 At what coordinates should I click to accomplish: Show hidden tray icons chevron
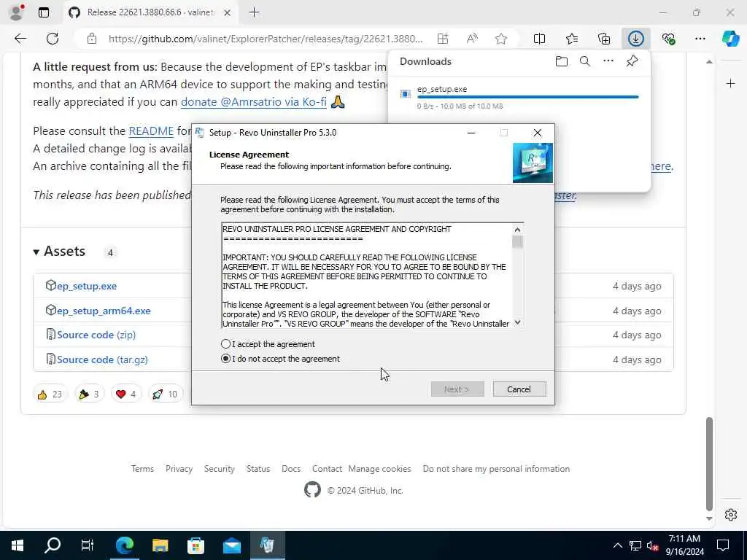point(617,545)
